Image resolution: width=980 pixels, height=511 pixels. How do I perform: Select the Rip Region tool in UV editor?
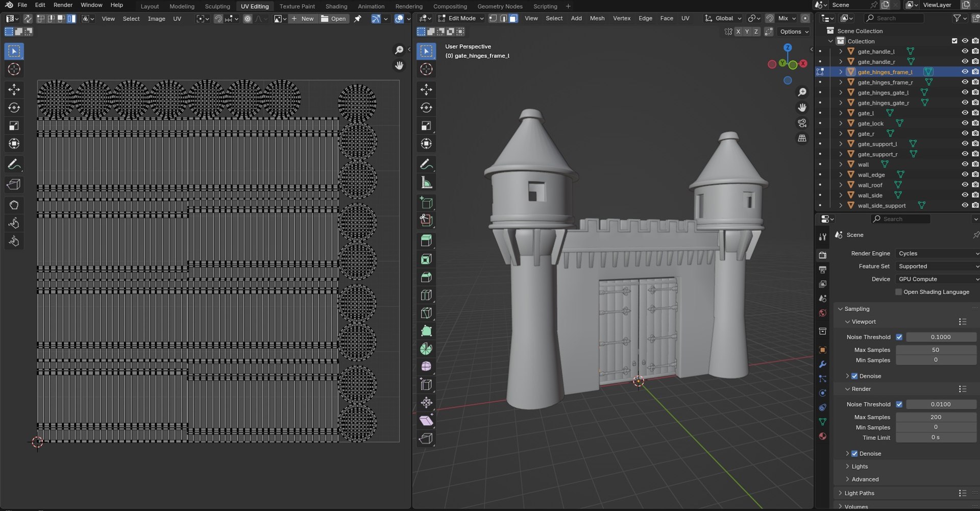pyautogui.click(x=14, y=184)
